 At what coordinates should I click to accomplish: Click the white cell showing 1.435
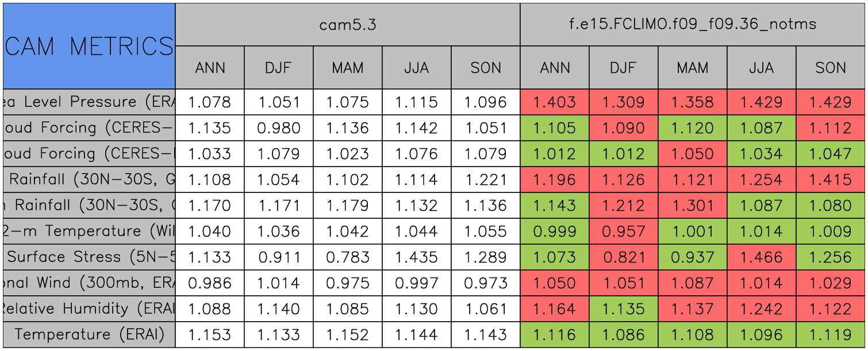click(x=417, y=257)
